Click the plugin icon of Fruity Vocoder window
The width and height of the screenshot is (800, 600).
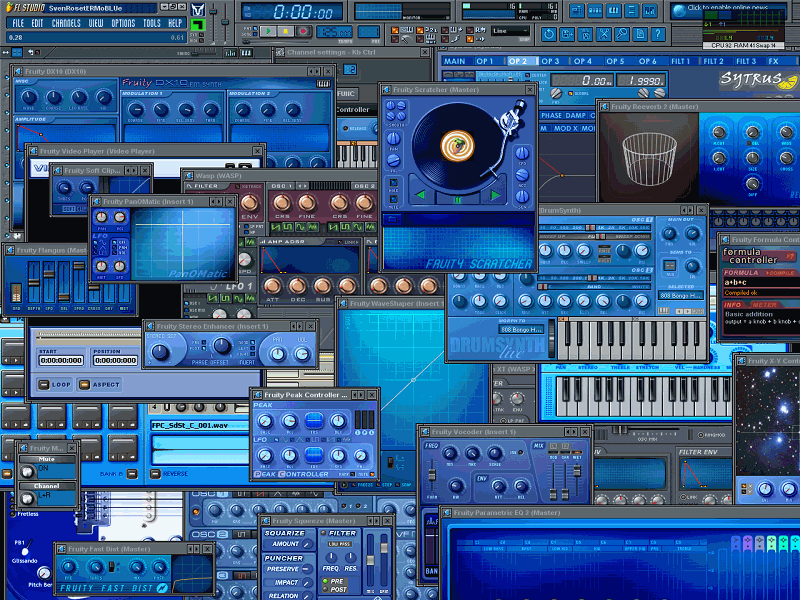tap(425, 431)
